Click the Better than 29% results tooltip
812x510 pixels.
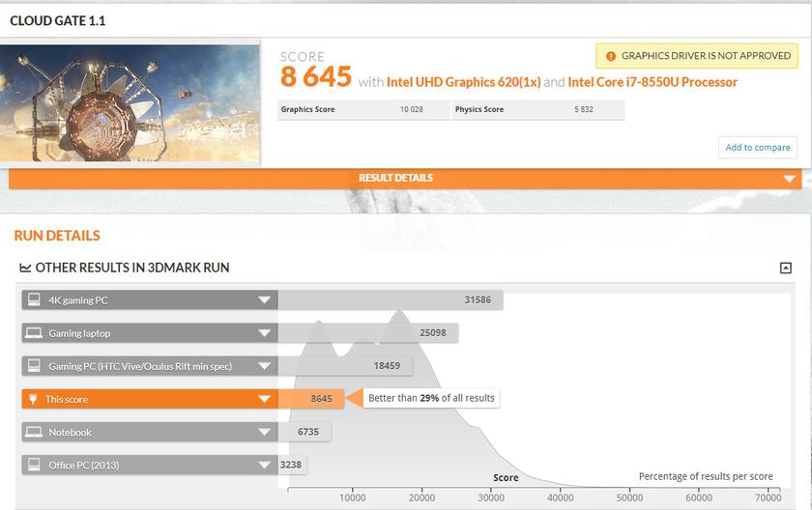point(430,398)
